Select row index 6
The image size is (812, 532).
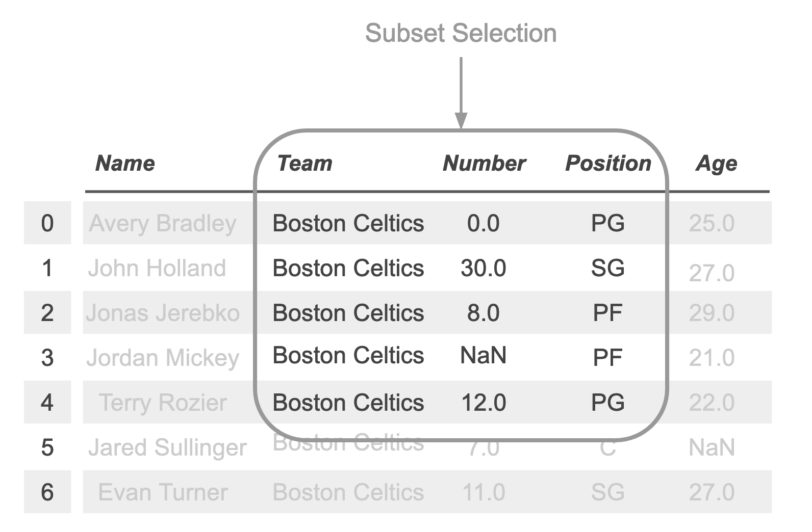(x=47, y=492)
